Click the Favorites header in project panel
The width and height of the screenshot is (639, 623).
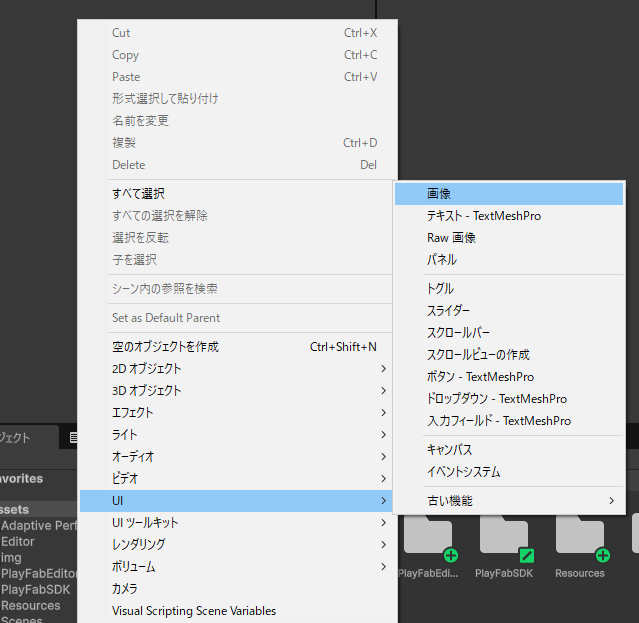pyautogui.click(x=21, y=478)
